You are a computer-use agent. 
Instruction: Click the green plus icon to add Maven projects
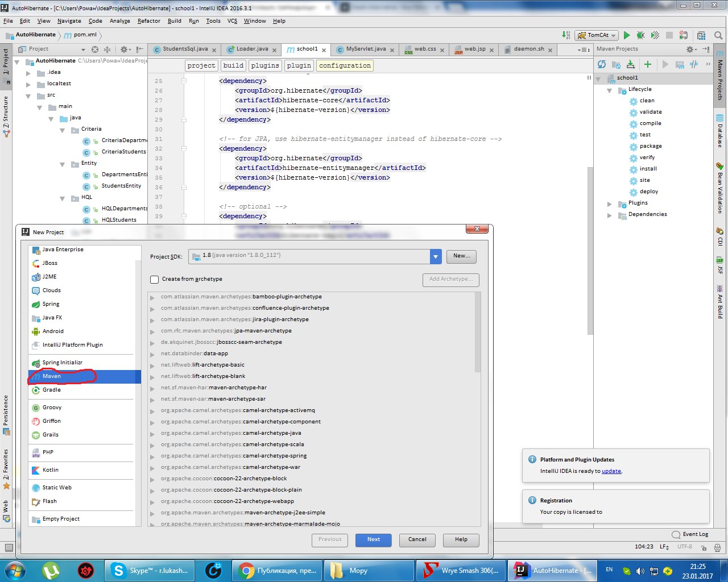tap(647, 64)
